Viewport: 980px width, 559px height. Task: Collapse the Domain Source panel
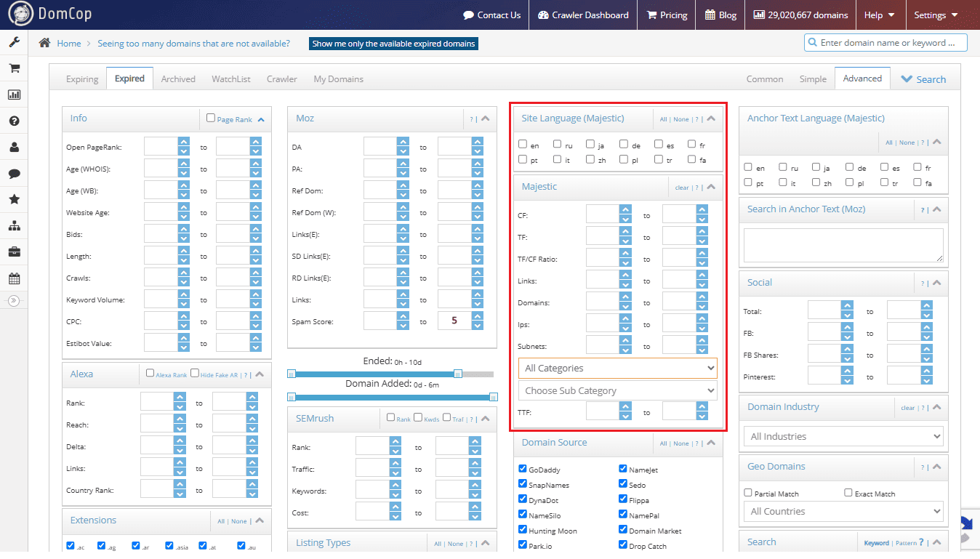point(711,443)
